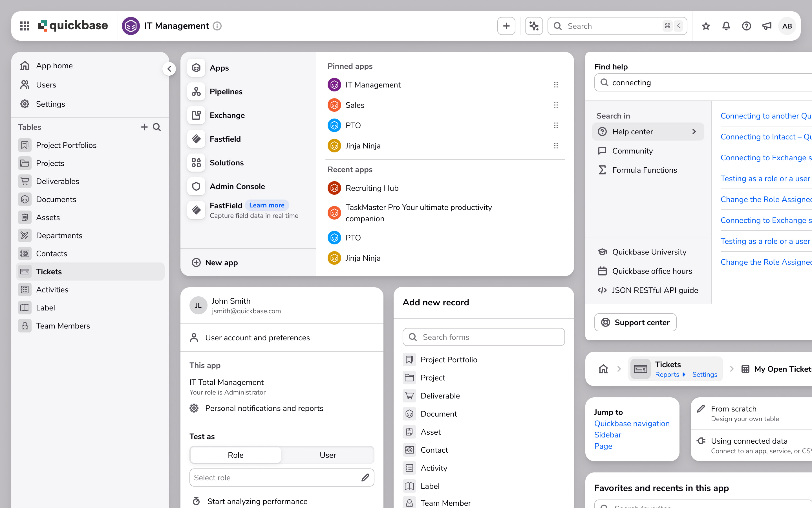Add a new table with plus icon

coord(144,127)
